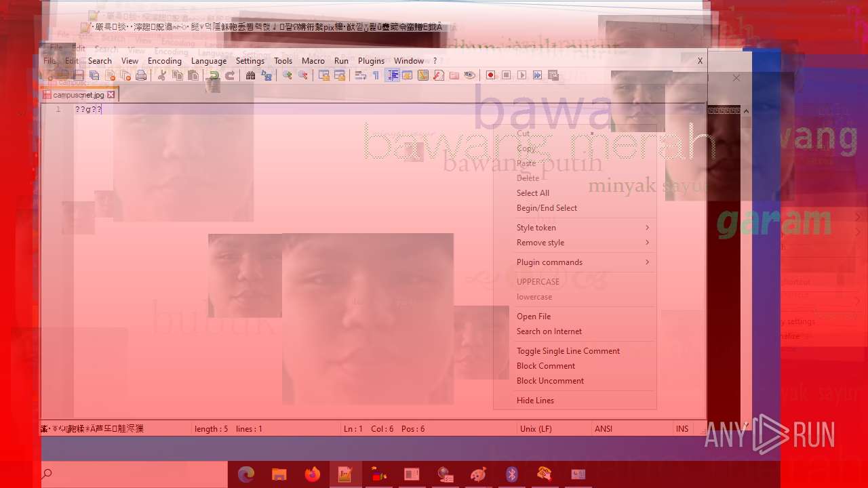Open the Plugins menu
This screenshot has width=868, height=488.
[x=371, y=60]
